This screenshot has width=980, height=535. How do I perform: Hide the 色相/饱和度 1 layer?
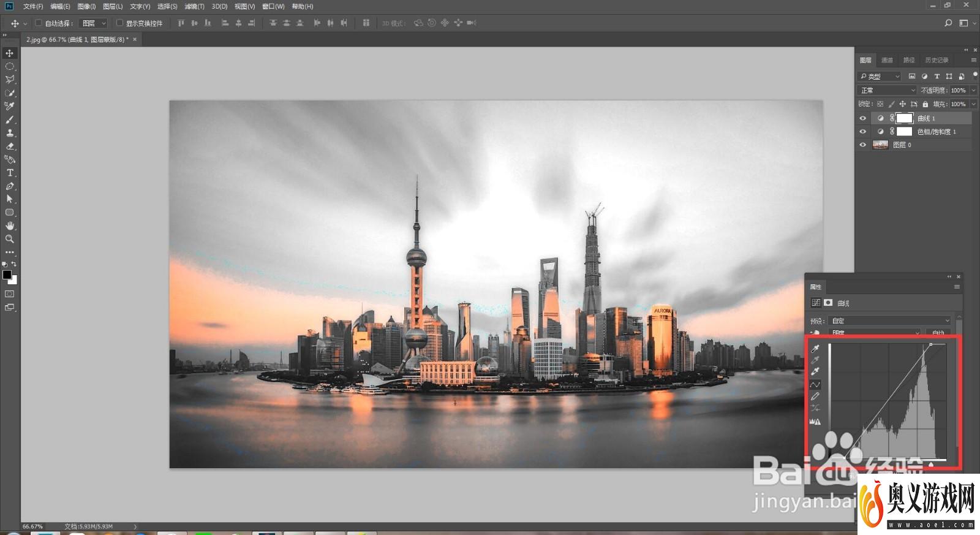click(863, 132)
